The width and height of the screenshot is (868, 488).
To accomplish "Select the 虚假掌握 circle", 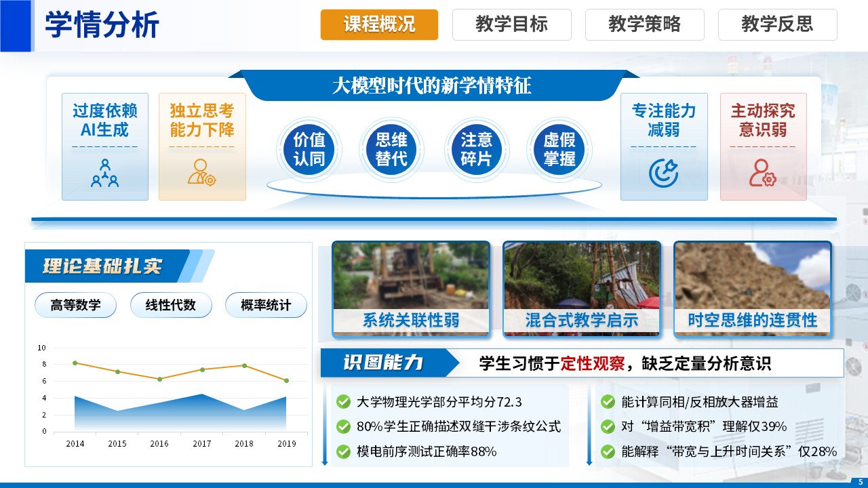I will coord(559,149).
